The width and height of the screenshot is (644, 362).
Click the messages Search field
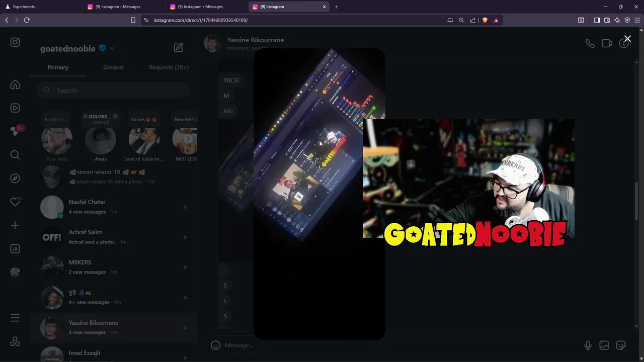point(113,90)
